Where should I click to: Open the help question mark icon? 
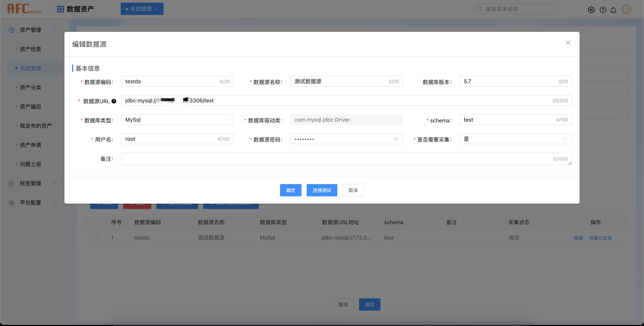tap(603, 10)
